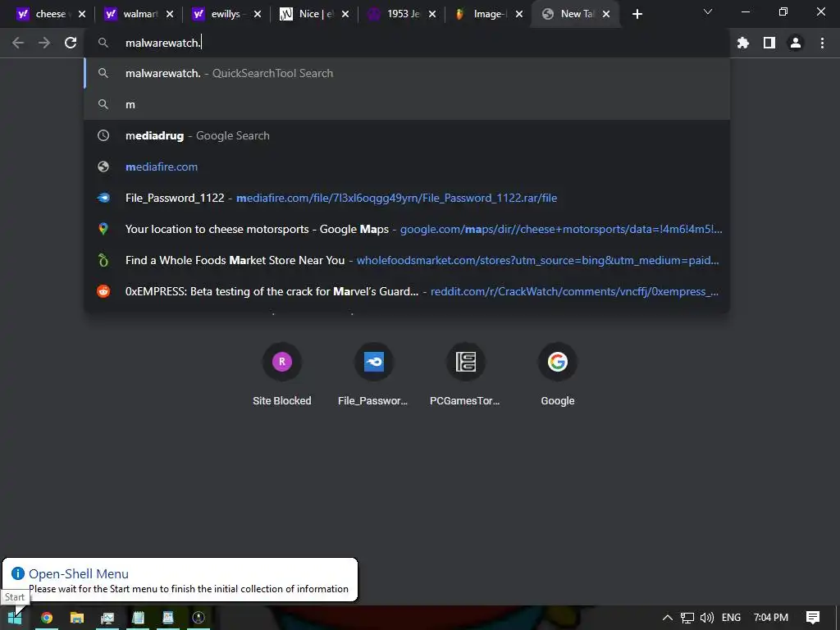Switch to the Nice tab
Viewport: 840px width, 630px height.
[x=307, y=14]
